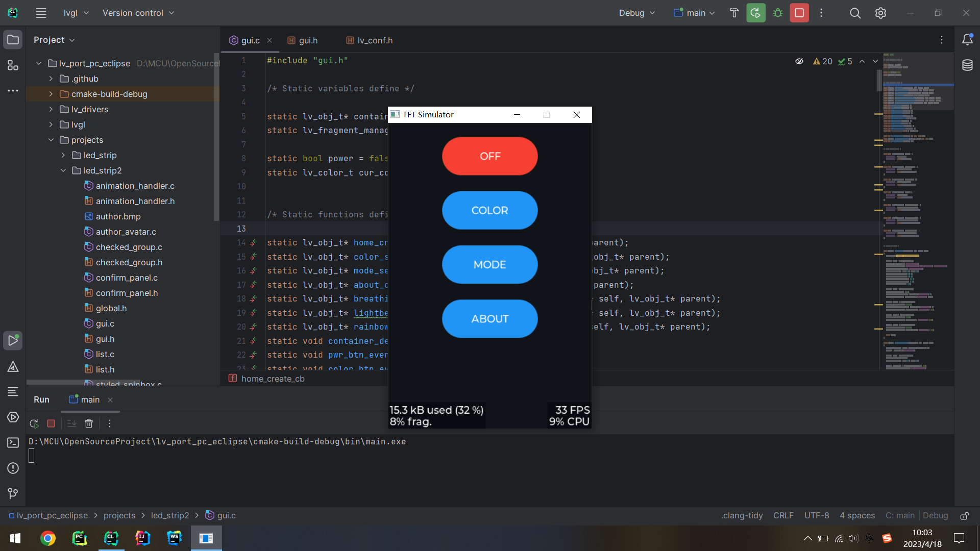Click scroll to end in Run panel

(x=72, y=423)
